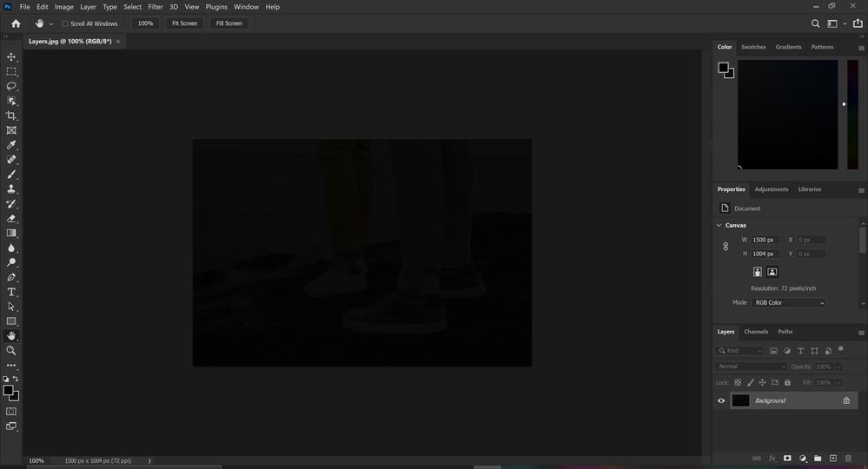Image resolution: width=868 pixels, height=469 pixels.
Task: Select the Frame tool
Action: click(11, 130)
